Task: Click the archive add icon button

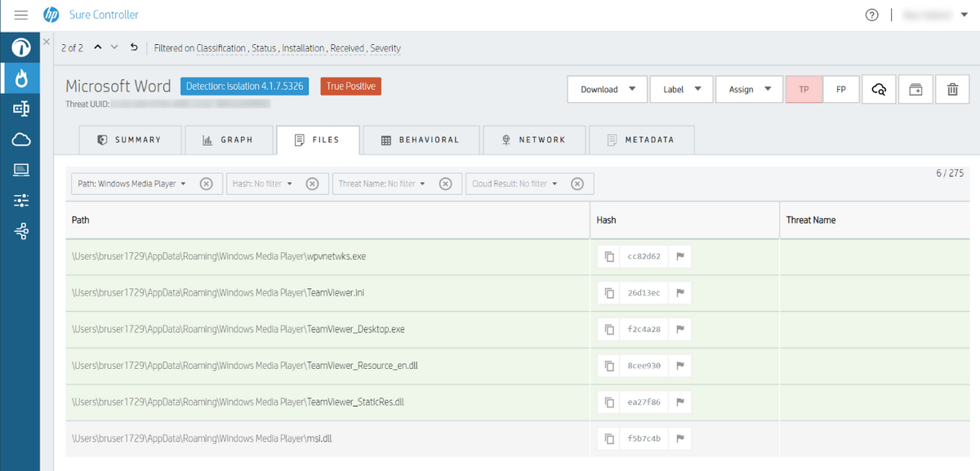Action: click(915, 89)
